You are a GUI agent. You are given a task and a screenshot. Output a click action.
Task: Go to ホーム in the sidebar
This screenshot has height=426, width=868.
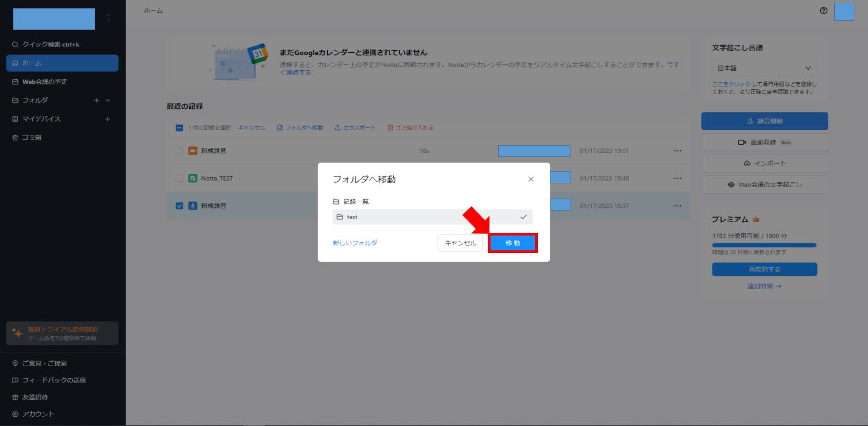(x=62, y=63)
